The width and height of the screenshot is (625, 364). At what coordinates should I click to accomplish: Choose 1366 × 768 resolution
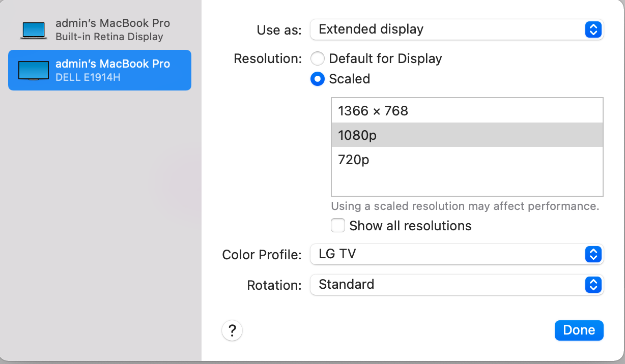(373, 111)
